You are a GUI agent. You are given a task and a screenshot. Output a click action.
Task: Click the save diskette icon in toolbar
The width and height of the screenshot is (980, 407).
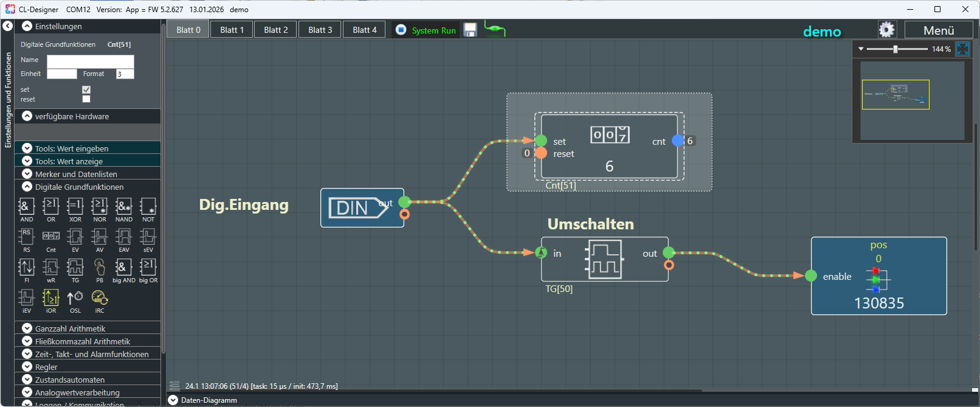click(x=470, y=30)
